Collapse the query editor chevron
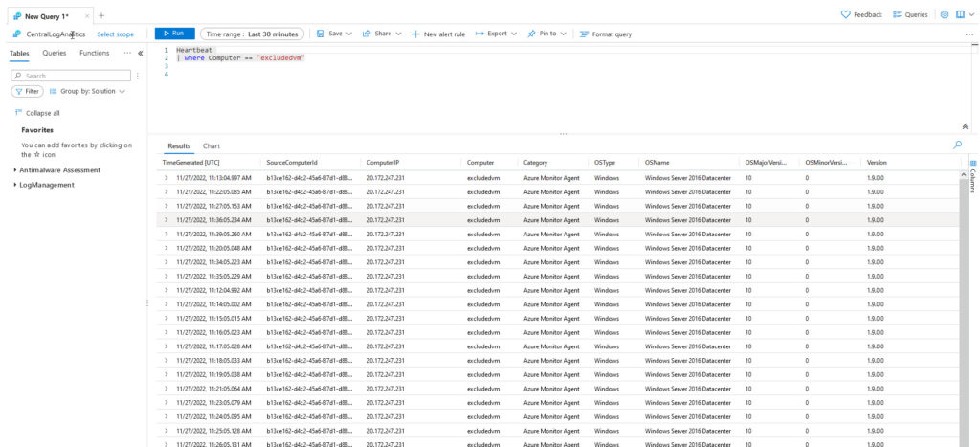Image resolution: width=980 pixels, height=447 pixels. (965, 126)
